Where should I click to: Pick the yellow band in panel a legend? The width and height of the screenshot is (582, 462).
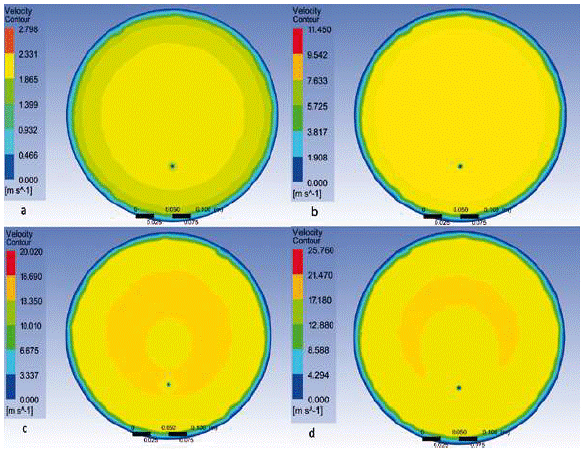point(10,66)
